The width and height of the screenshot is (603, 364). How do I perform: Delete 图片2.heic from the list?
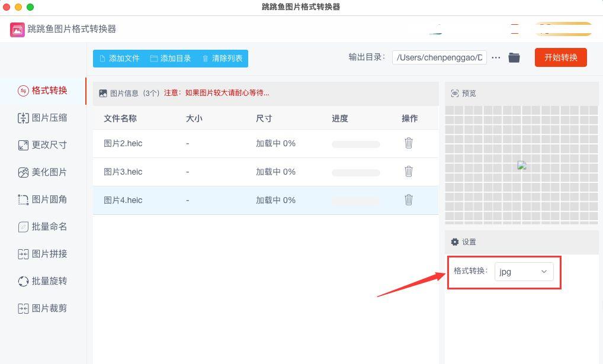click(409, 143)
